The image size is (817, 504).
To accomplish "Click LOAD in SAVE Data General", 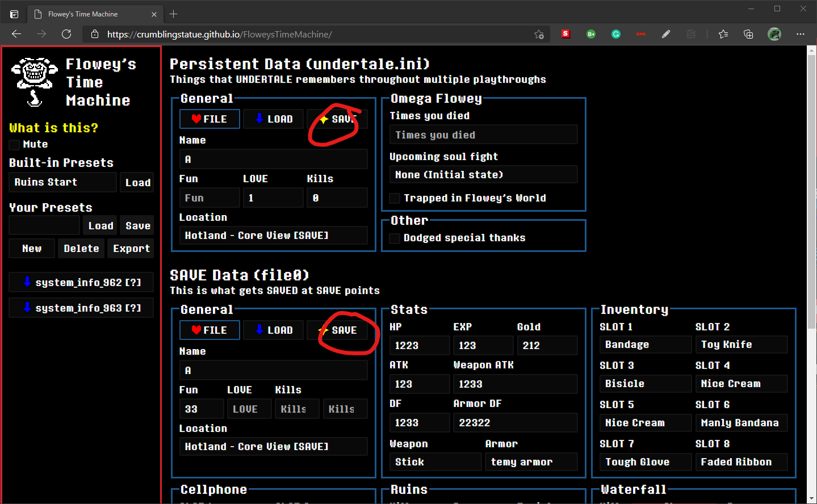I will pyautogui.click(x=274, y=330).
